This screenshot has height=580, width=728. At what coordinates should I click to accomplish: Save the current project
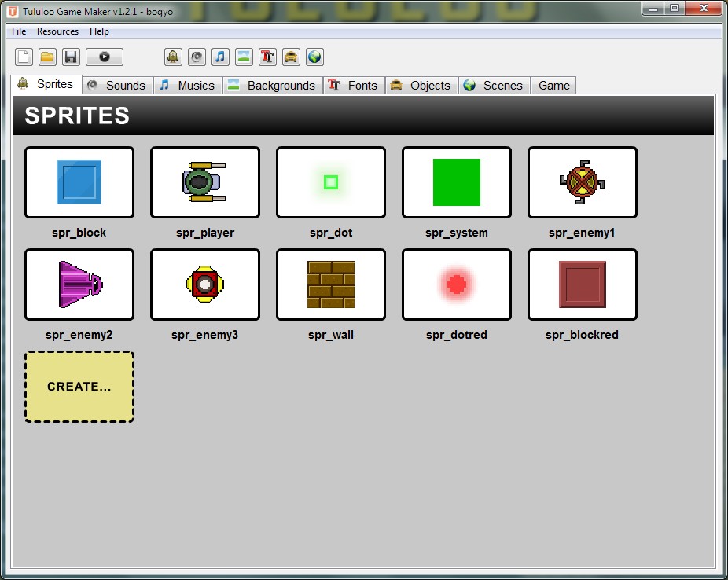click(70, 56)
